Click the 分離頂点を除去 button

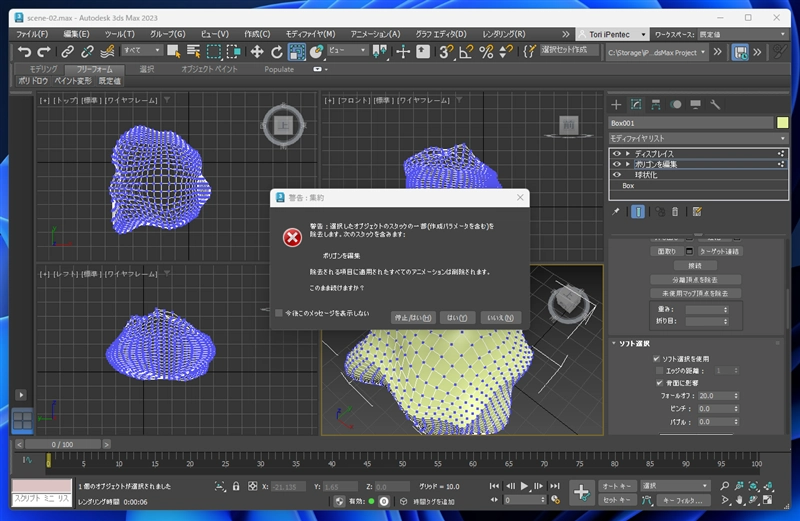[695, 280]
